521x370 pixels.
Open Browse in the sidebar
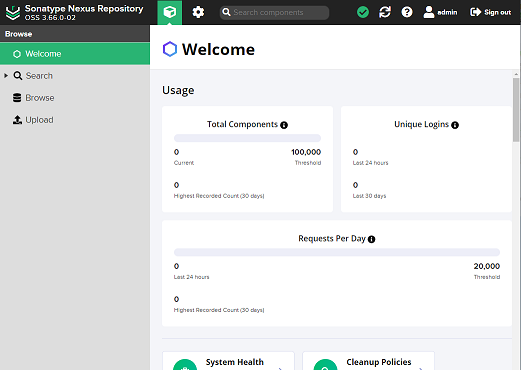(x=40, y=98)
